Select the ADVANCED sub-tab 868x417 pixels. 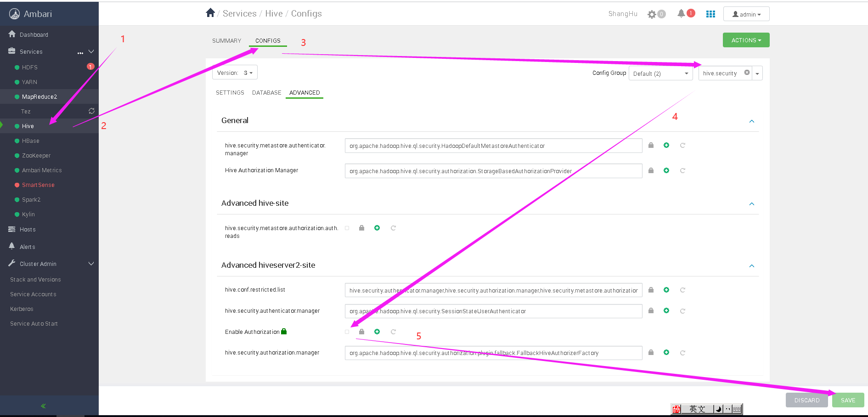pyautogui.click(x=304, y=92)
